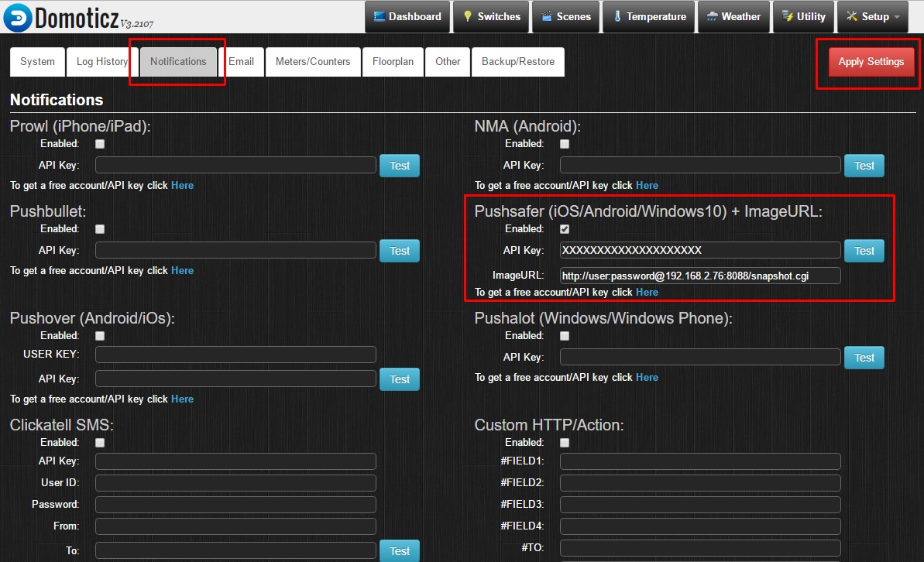The height and width of the screenshot is (562, 924).
Task: Click the Domoticz logo icon
Action: tap(18, 17)
